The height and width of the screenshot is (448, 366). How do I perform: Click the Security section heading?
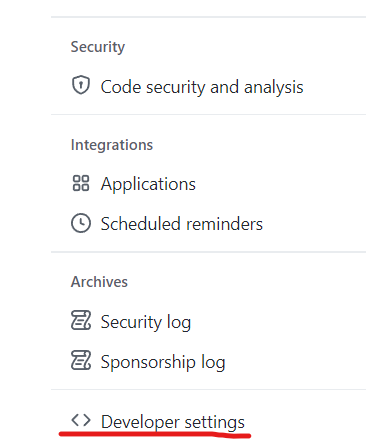(x=98, y=47)
